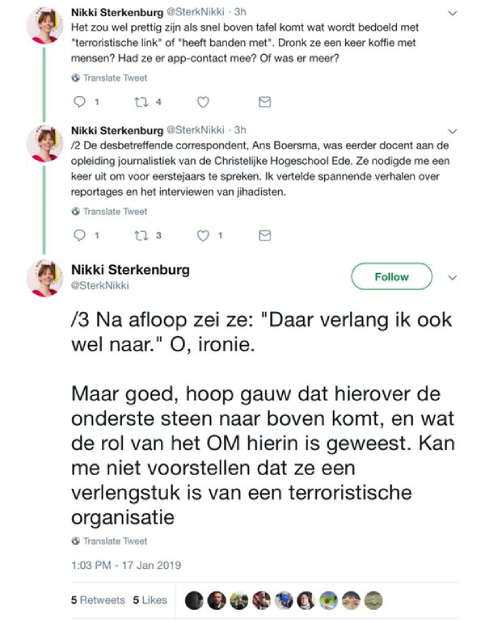This screenshot has height=623, width=485.
Task: Send first tweet via direct message envelope
Action: pyautogui.click(x=265, y=102)
